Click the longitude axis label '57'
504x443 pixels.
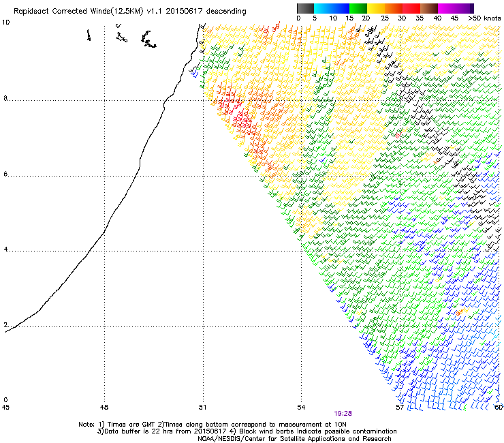pos(400,408)
